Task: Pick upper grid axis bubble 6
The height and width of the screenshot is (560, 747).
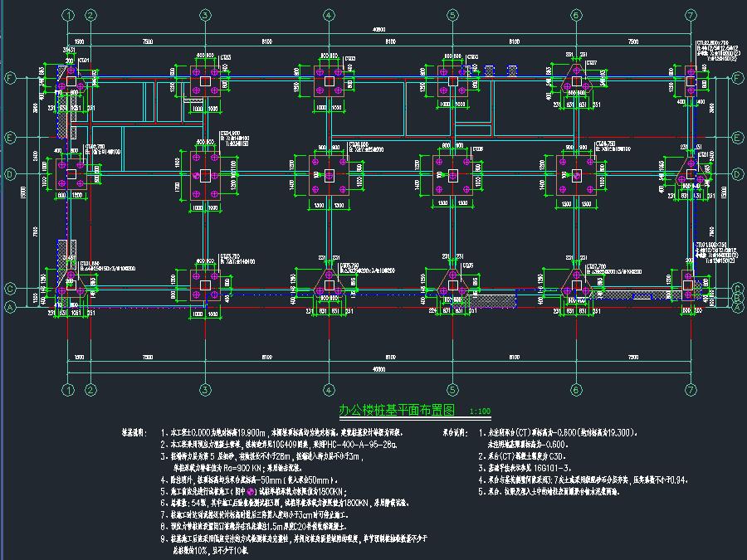Action: click(576, 15)
